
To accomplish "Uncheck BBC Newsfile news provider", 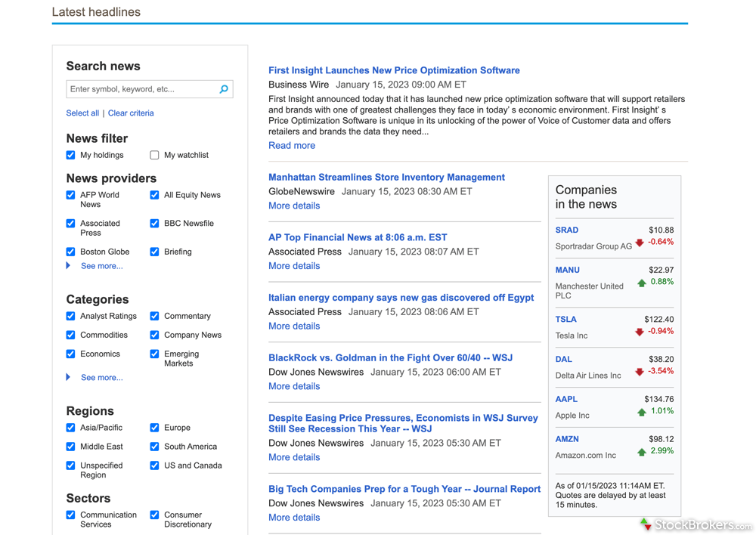I will [x=154, y=224].
